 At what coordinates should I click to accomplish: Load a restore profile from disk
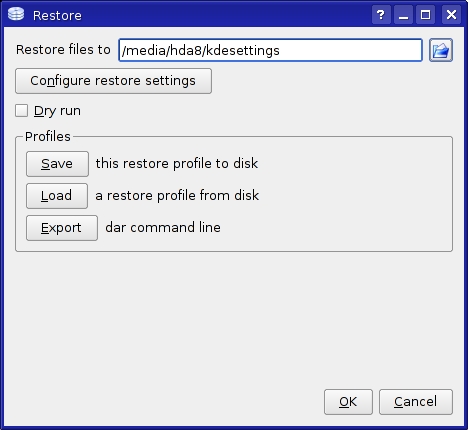point(57,196)
